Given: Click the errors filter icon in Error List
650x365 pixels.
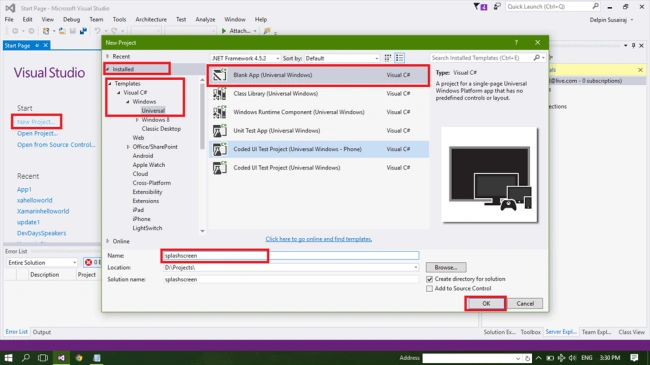Looking at the screenshot, I should pyautogui.click(x=88, y=262).
